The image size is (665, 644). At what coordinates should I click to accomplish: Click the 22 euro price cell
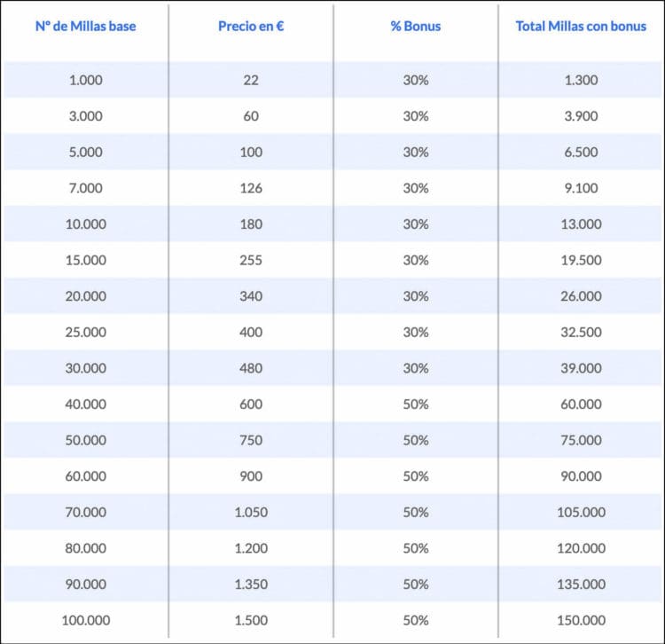251,80
